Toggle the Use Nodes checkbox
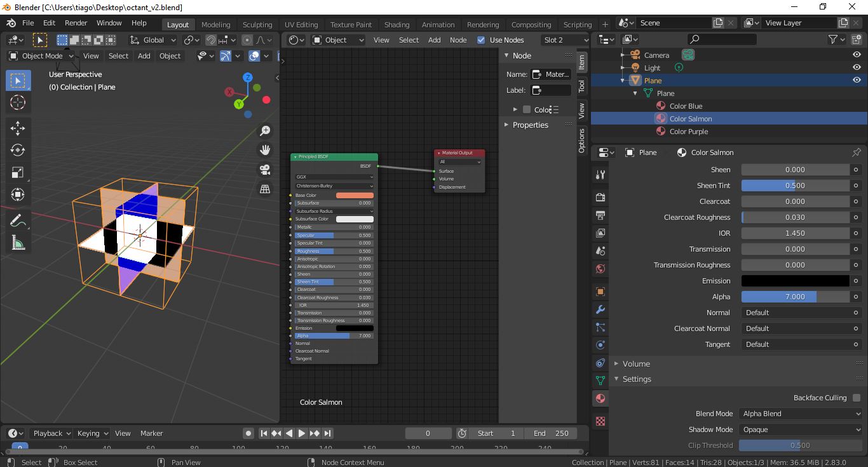This screenshot has width=868, height=467. pos(481,40)
